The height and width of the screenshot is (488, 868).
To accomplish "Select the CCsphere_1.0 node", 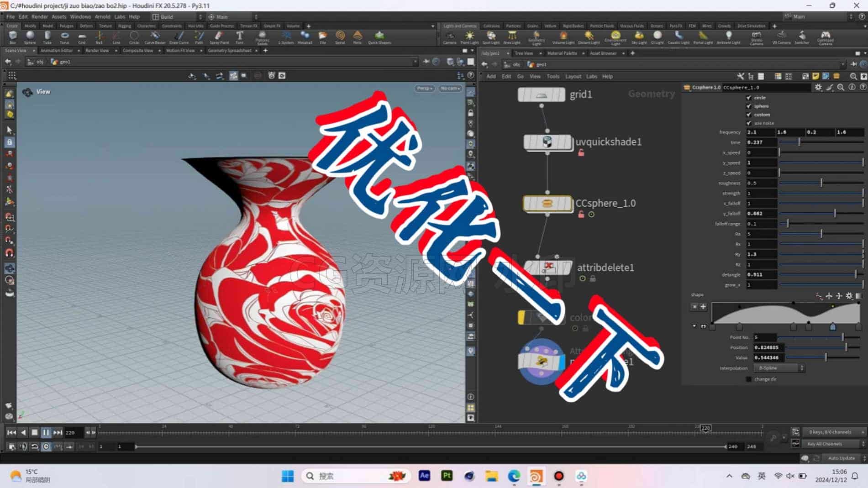I will (x=547, y=204).
